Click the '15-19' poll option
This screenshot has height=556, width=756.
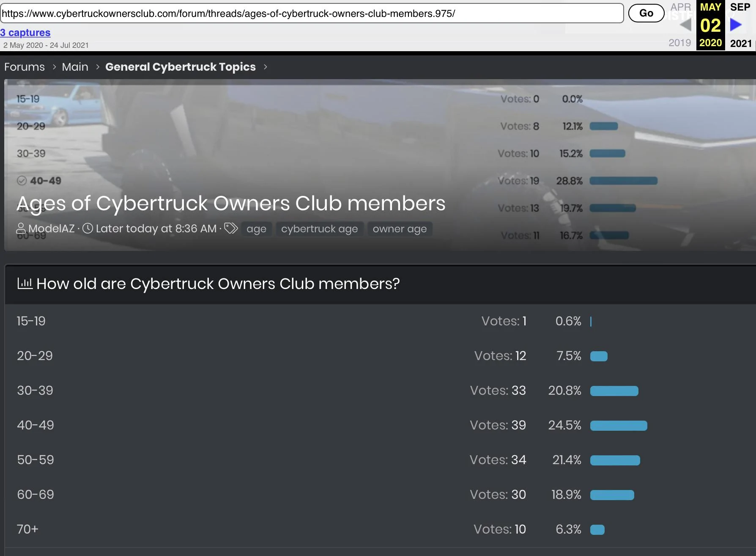click(x=31, y=321)
